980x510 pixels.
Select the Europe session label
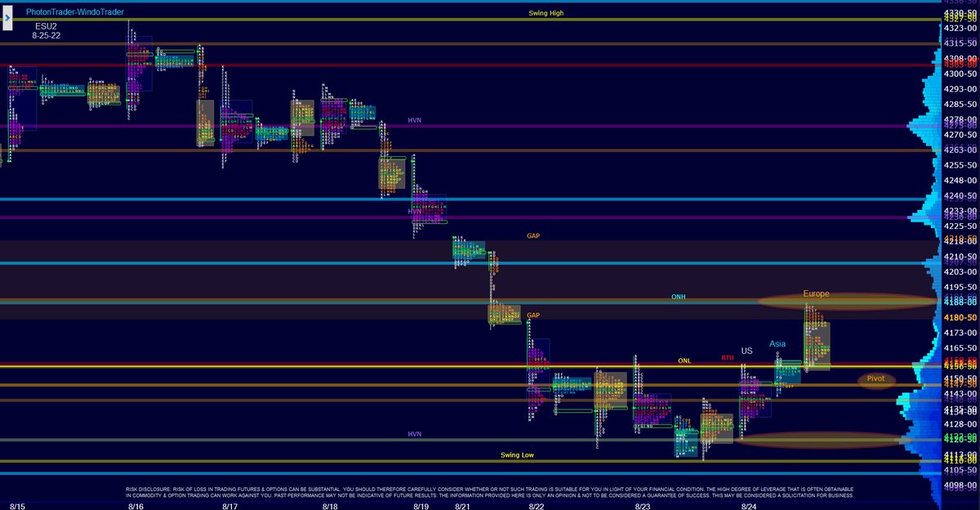pos(816,293)
